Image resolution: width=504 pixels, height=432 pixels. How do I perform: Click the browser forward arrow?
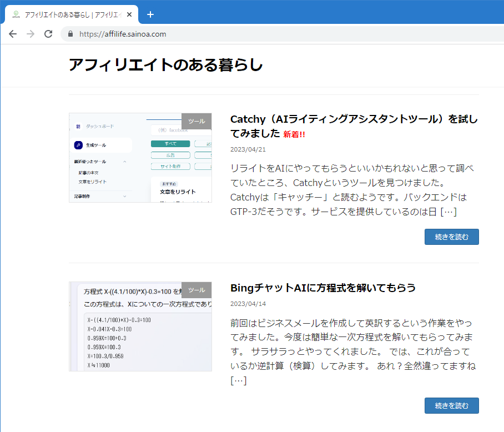pyautogui.click(x=31, y=34)
